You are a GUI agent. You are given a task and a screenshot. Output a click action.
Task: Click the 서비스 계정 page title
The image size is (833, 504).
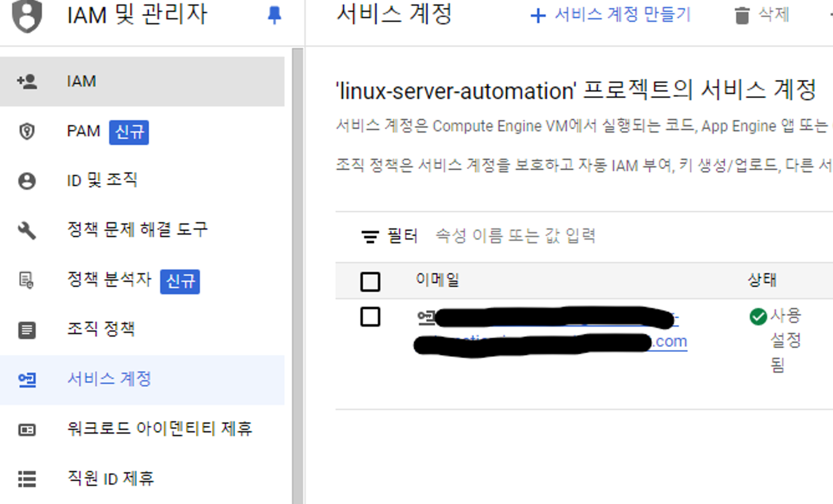[394, 15]
